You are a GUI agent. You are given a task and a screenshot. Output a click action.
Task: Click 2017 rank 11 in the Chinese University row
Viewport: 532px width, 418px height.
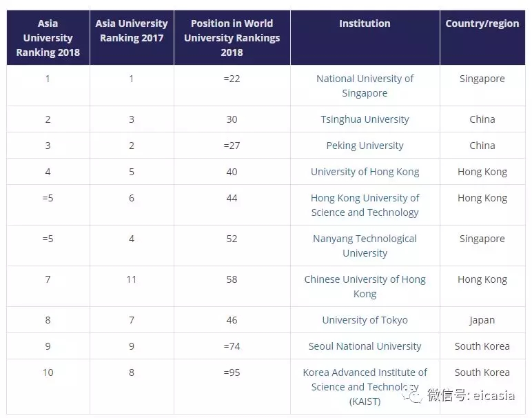[132, 279]
